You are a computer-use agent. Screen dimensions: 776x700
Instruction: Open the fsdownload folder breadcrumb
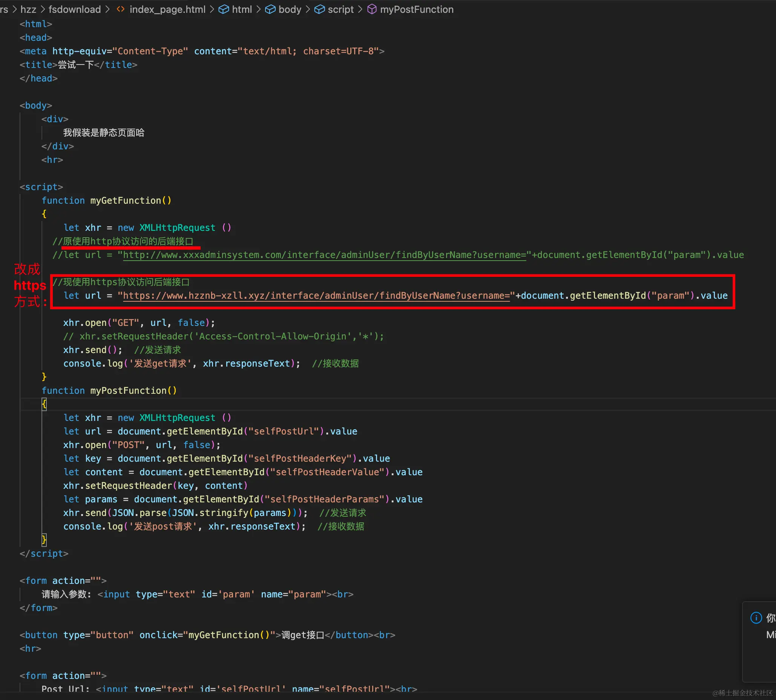tap(75, 9)
